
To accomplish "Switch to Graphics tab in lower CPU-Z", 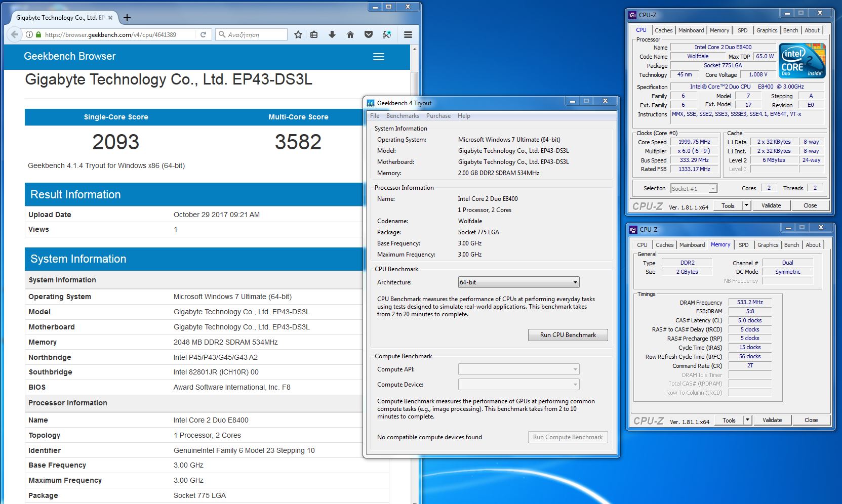I will 768,245.
